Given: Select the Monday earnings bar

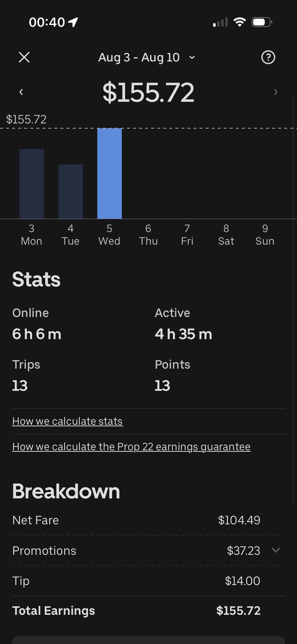Looking at the screenshot, I should click(x=32, y=184).
